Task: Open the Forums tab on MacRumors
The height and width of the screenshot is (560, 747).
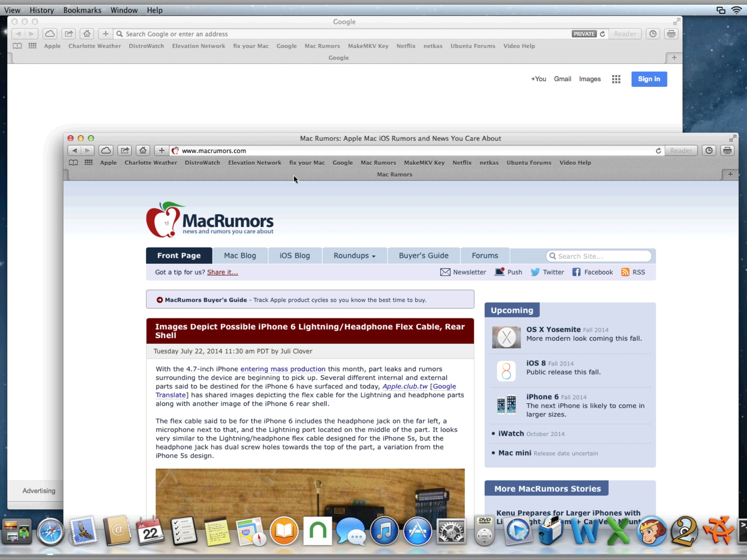Action: 485,256
